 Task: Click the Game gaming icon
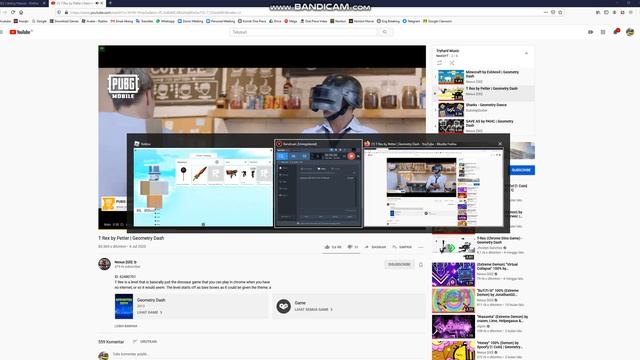coord(283,306)
